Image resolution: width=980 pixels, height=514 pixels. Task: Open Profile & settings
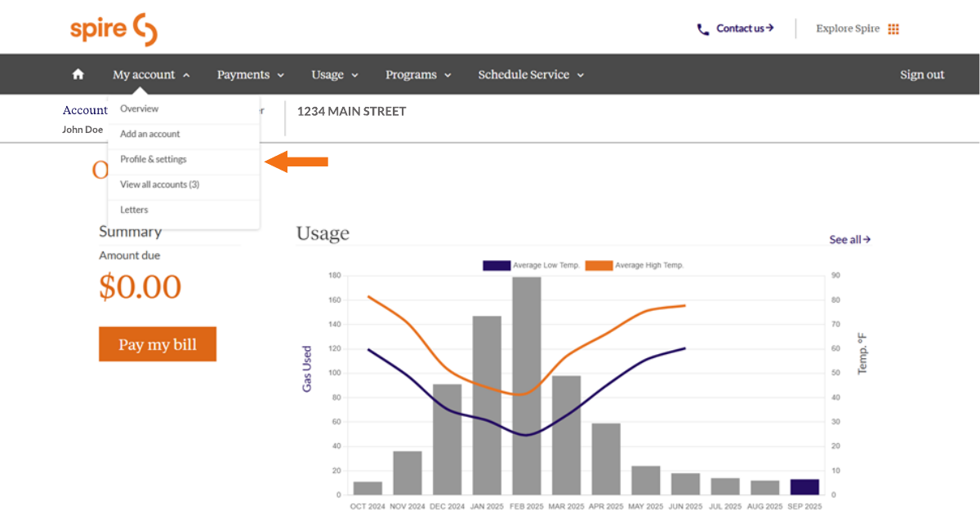[154, 159]
